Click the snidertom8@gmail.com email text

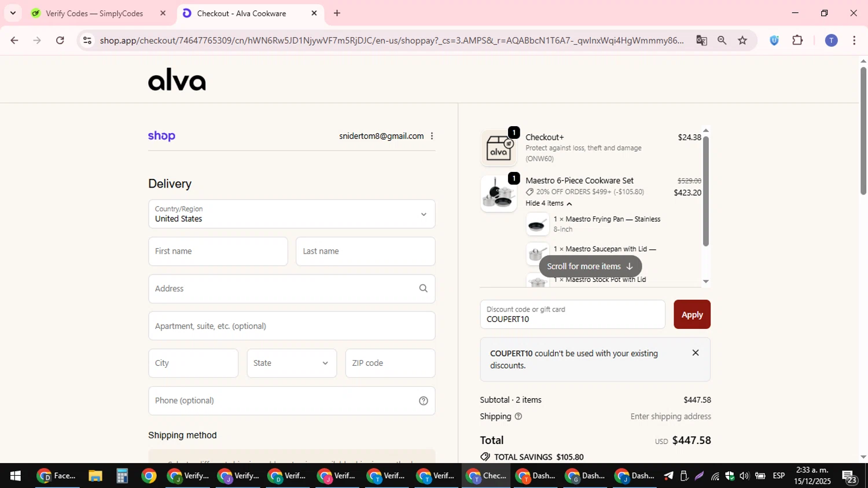click(x=381, y=136)
